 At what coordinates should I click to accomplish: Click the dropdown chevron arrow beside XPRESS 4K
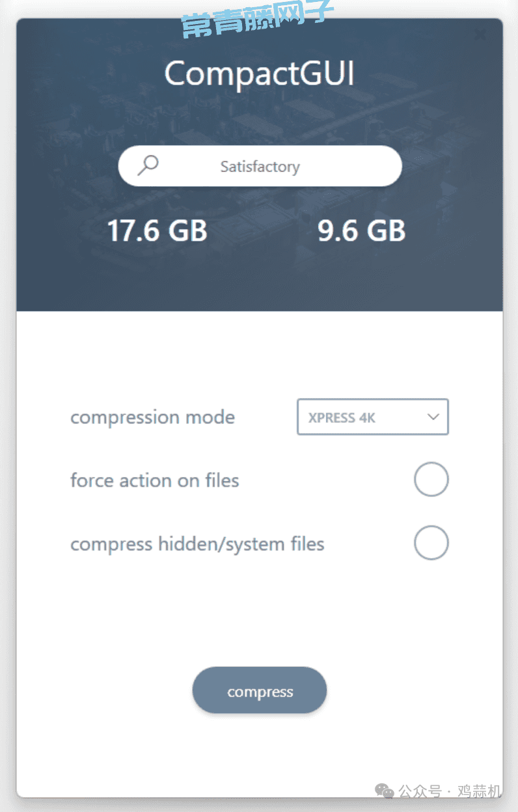(x=433, y=417)
